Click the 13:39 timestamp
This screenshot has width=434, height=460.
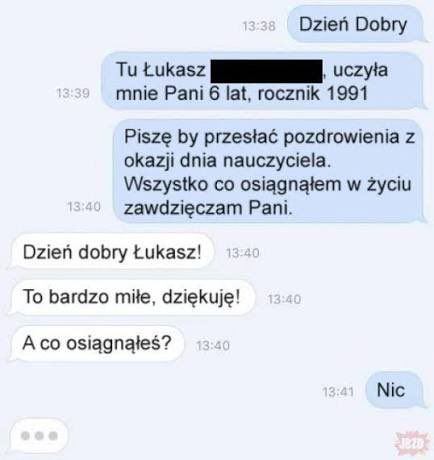(73, 93)
